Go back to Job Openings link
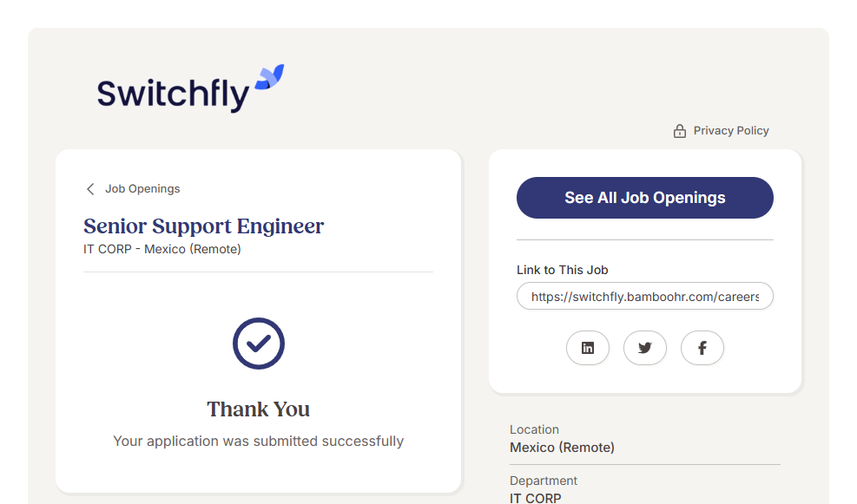The width and height of the screenshot is (857, 504). tap(142, 189)
